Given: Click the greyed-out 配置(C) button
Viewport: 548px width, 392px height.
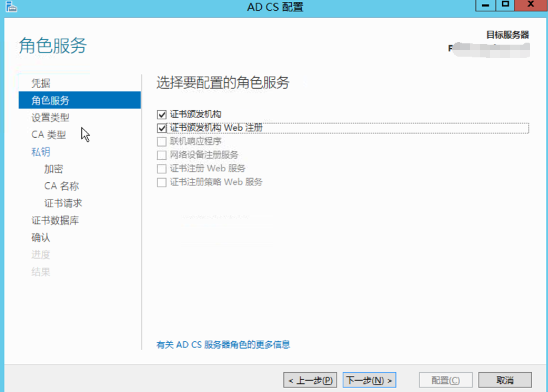Looking at the screenshot, I should point(445,380).
